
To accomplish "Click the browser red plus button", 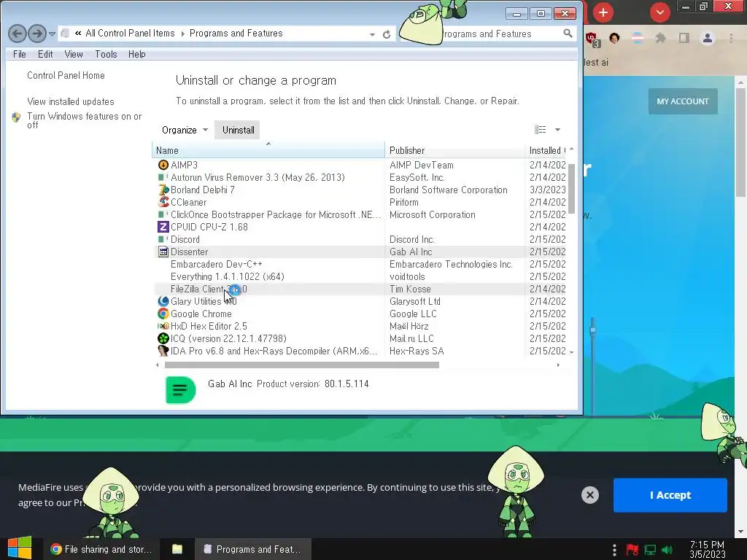I will [x=603, y=12].
